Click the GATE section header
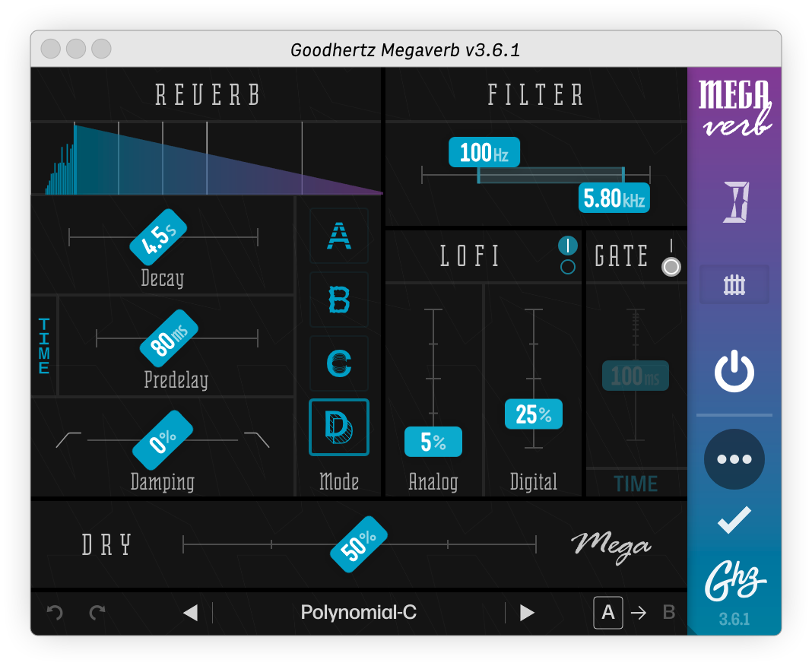The image size is (812, 666). [621, 256]
